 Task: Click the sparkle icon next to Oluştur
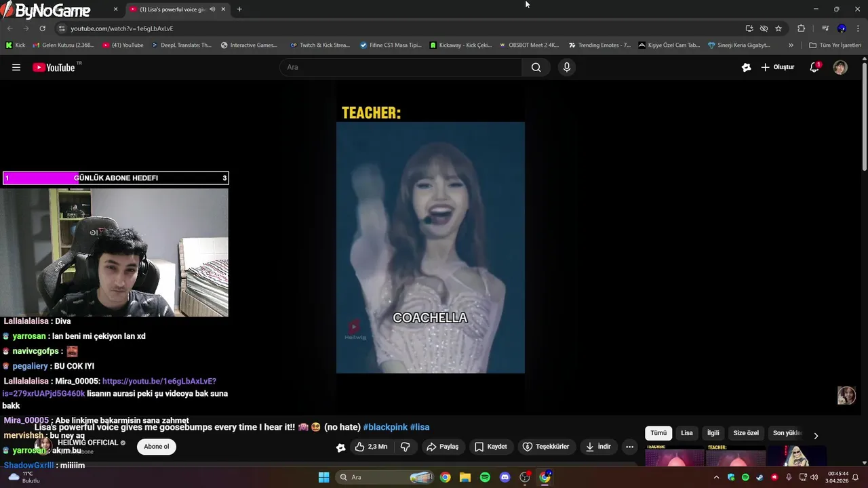[746, 67]
